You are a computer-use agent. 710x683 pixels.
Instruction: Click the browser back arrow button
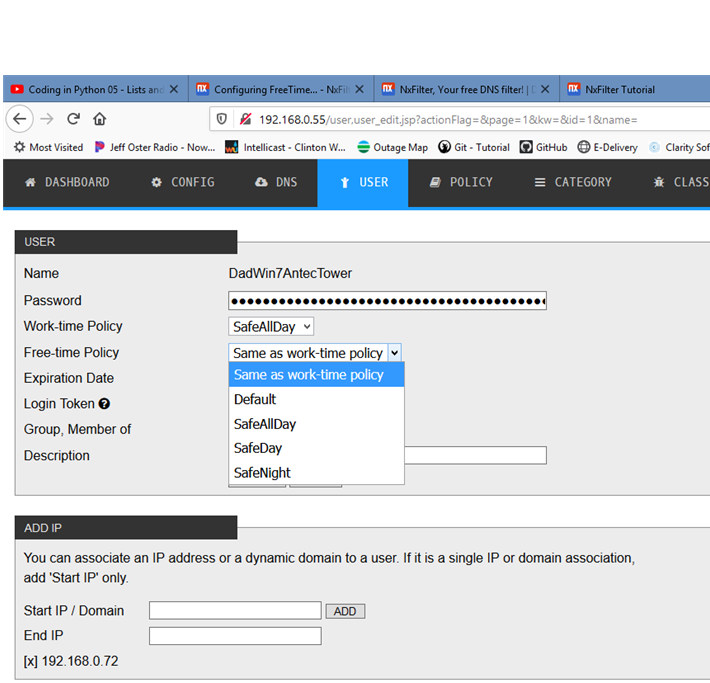[x=19, y=119]
